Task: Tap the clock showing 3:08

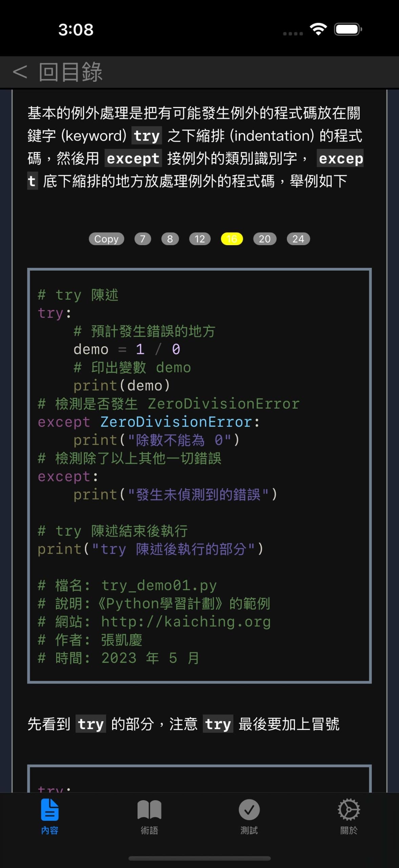Action: 75,30
